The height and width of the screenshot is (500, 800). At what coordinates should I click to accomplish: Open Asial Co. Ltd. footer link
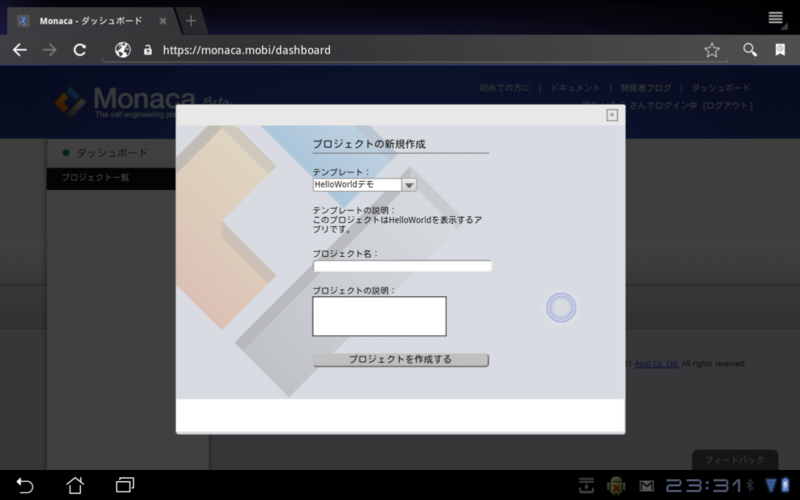(656, 364)
